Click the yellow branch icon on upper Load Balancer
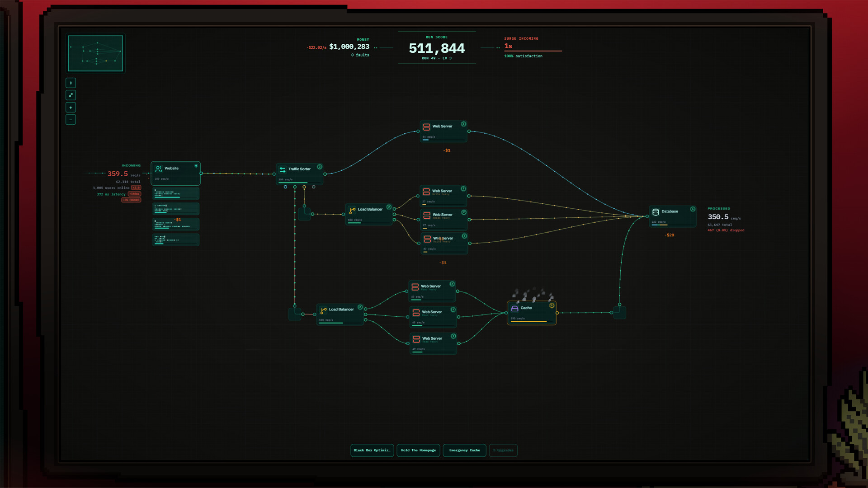The image size is (868, 488). (x=352, y=210)
